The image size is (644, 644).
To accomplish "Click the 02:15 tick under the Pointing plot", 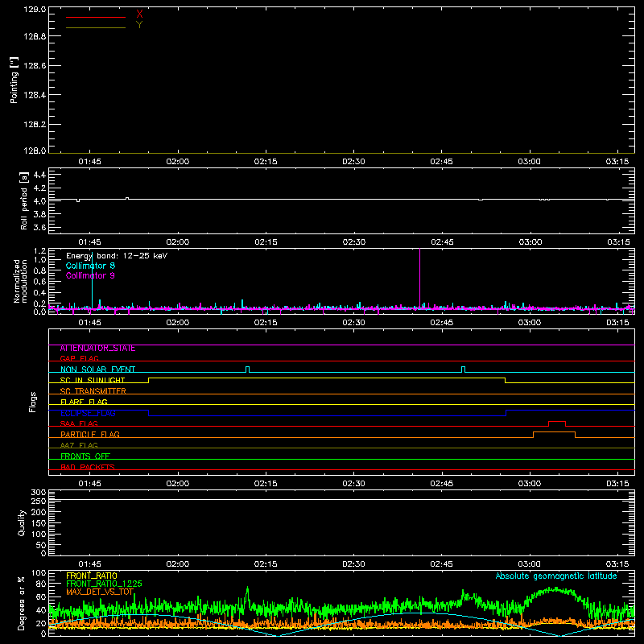I will point(266,162).
